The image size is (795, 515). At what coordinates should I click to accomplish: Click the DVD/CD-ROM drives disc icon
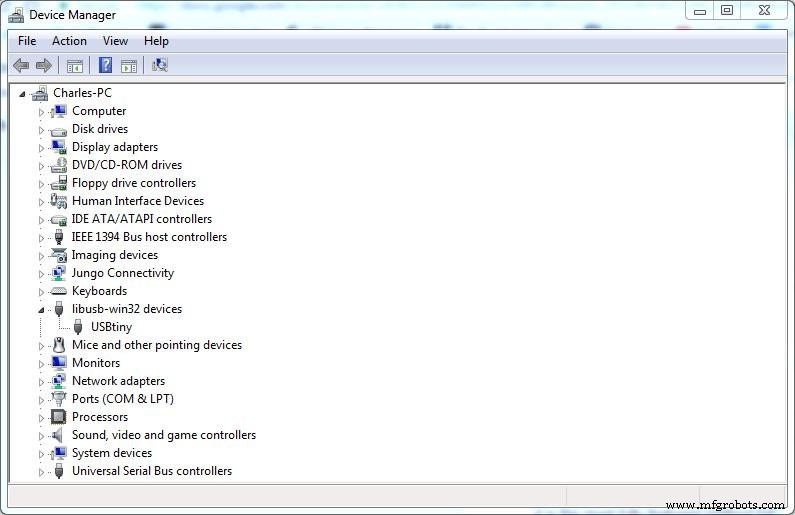pyautogui.click(x=59, y=165)
